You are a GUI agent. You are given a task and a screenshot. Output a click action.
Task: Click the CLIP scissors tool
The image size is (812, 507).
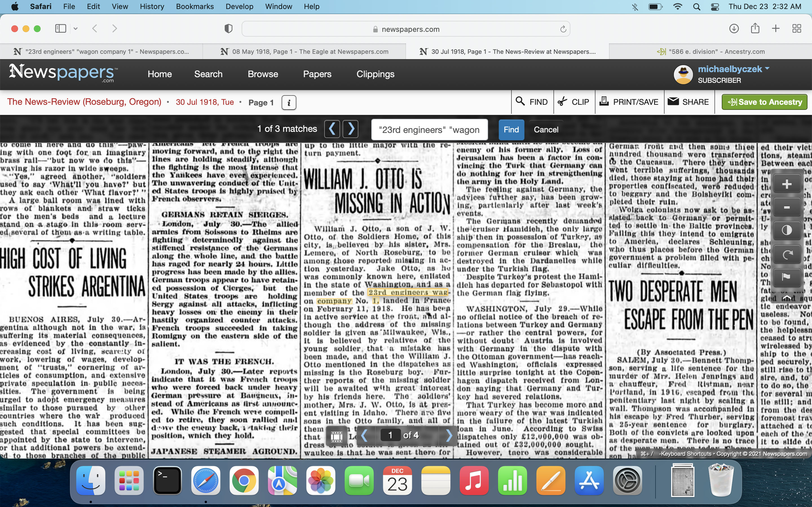[x=573, y=102]
